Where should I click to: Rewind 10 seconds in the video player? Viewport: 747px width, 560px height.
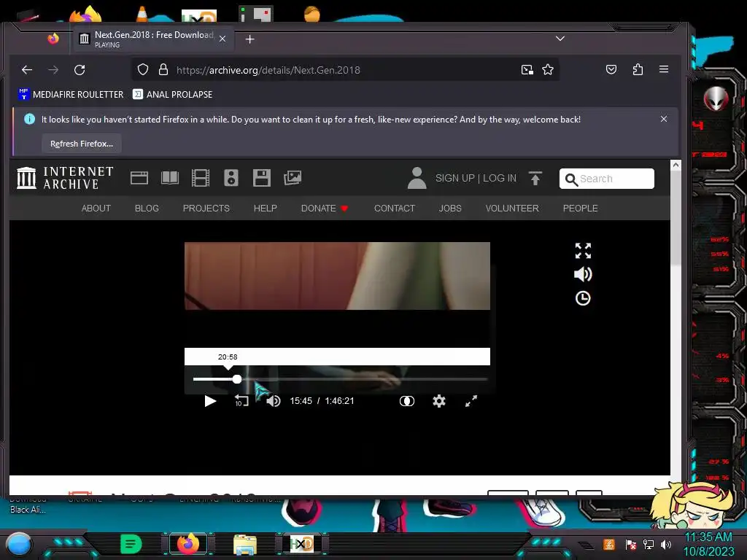pos(241,402)
